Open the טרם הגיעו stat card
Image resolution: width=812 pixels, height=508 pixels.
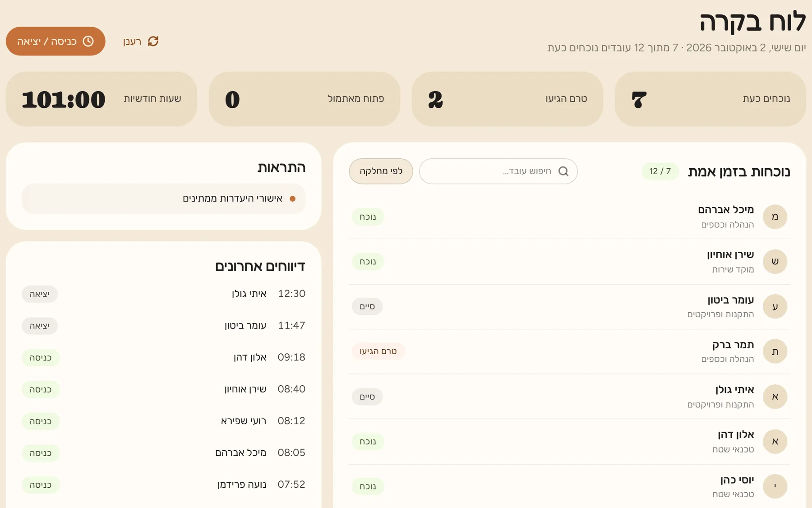(507, 99)
